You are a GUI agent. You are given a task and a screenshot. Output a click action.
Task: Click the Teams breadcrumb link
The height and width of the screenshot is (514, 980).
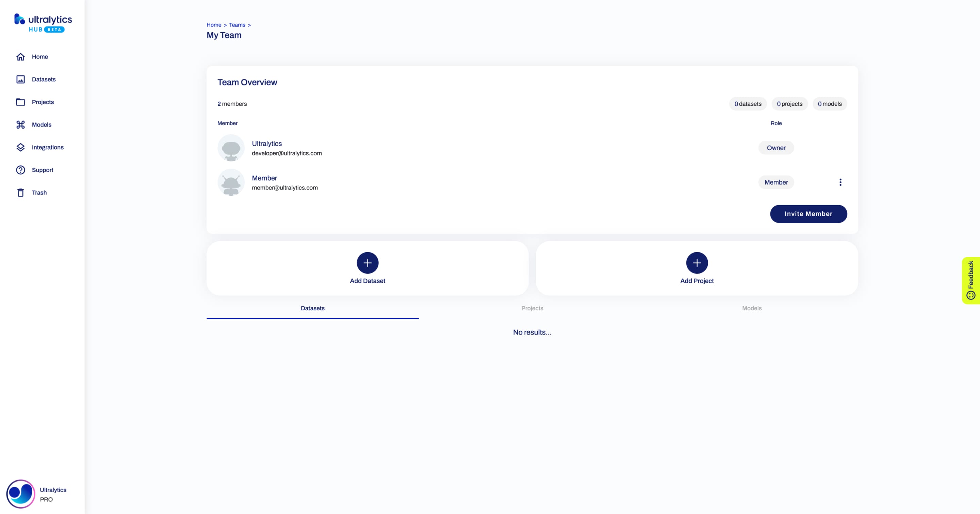click(236, 24)
